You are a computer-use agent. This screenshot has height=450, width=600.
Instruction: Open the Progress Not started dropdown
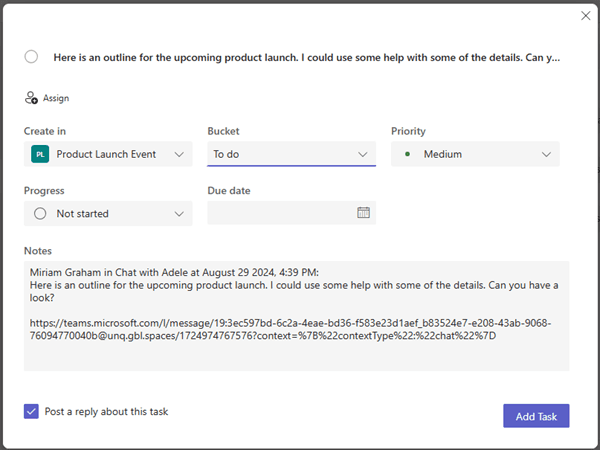(x=108, y=214)
